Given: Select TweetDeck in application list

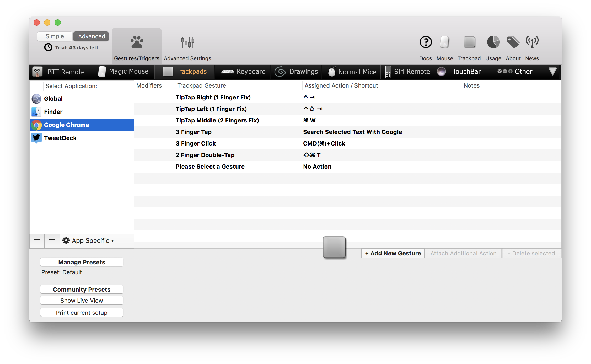Looking at the screenshot, I should coord(60,138).
